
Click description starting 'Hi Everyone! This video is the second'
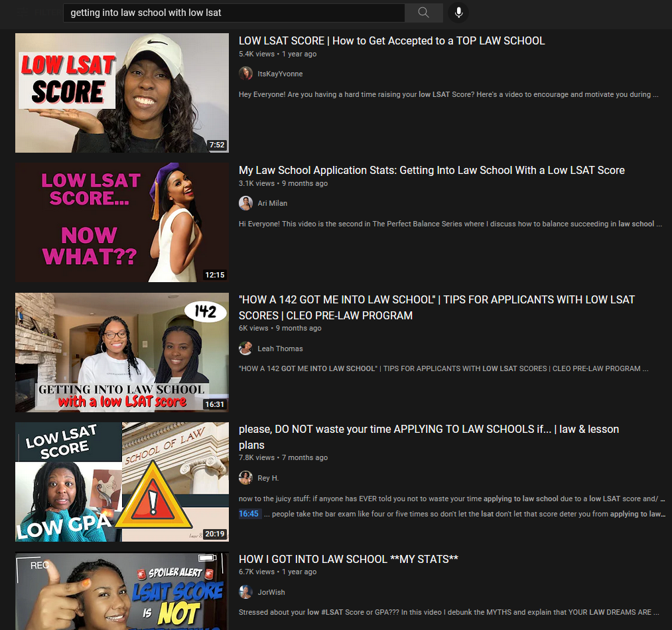(x=450, y=224)
